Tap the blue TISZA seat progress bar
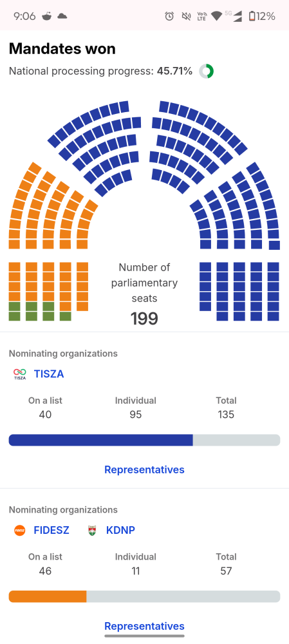 pyautogui.click(x=144, y=440)
